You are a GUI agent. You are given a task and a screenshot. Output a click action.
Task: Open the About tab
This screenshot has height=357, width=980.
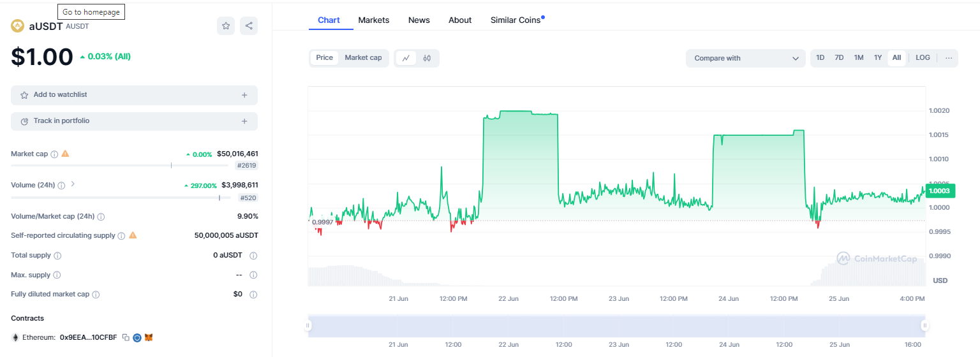pos(460,20)
